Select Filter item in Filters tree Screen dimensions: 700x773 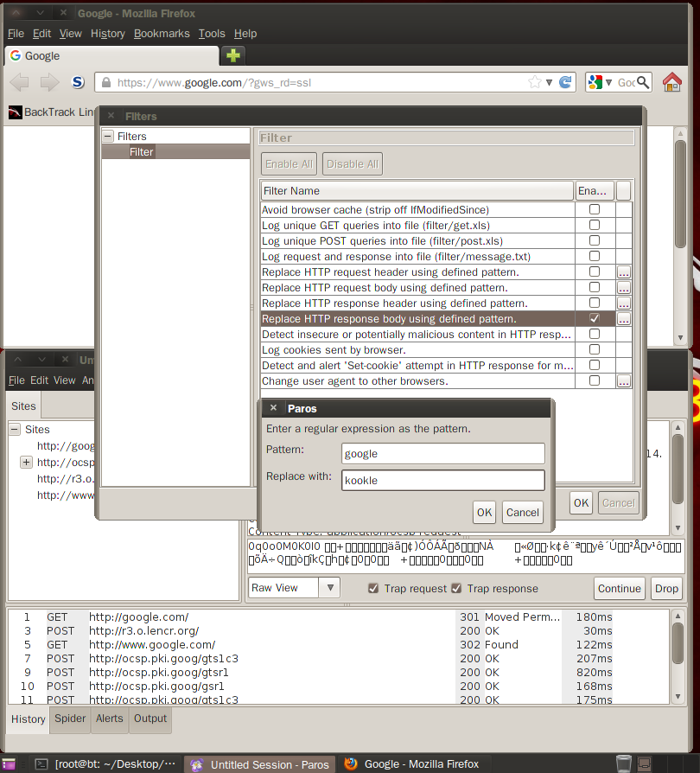click(x=142, y=152)
